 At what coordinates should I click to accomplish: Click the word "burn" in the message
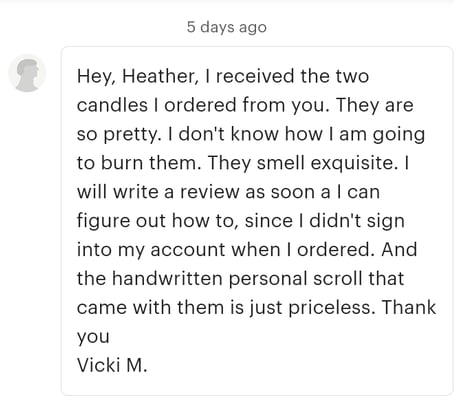(x=122, y=163)
